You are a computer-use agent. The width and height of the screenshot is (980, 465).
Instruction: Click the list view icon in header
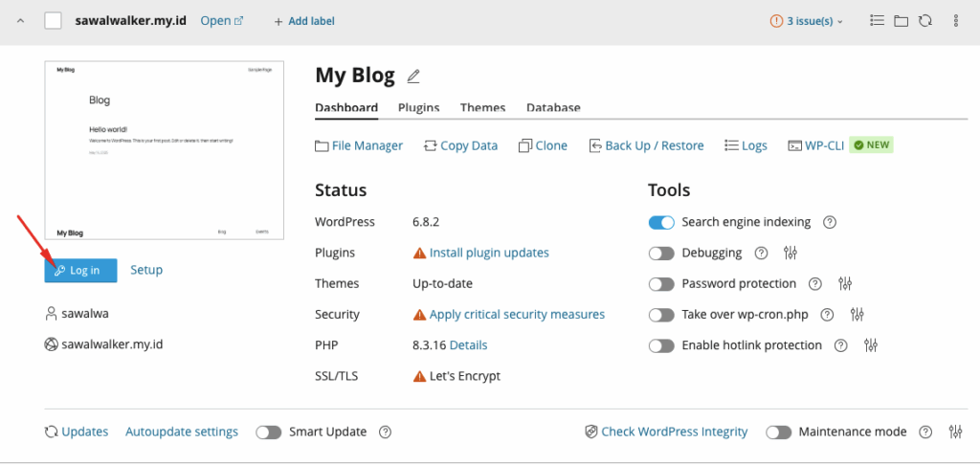click(x=877, y=21)
